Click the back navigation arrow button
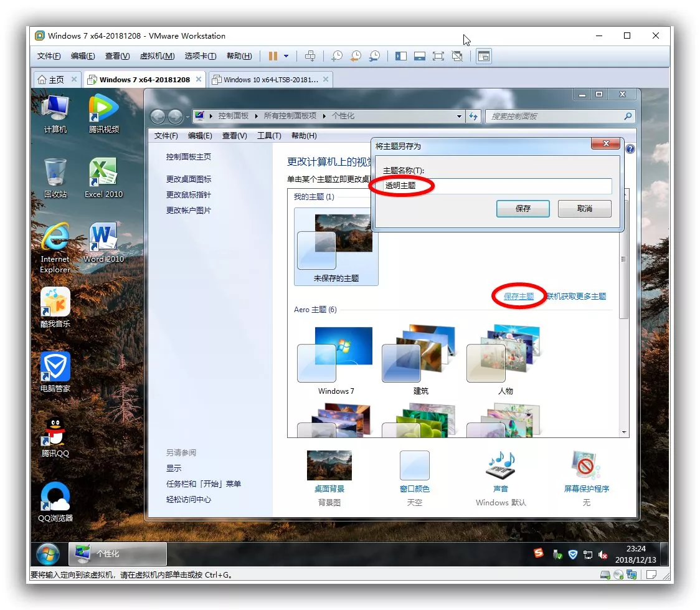This screenshot has width=700, height=610. [x=158, y=117]
